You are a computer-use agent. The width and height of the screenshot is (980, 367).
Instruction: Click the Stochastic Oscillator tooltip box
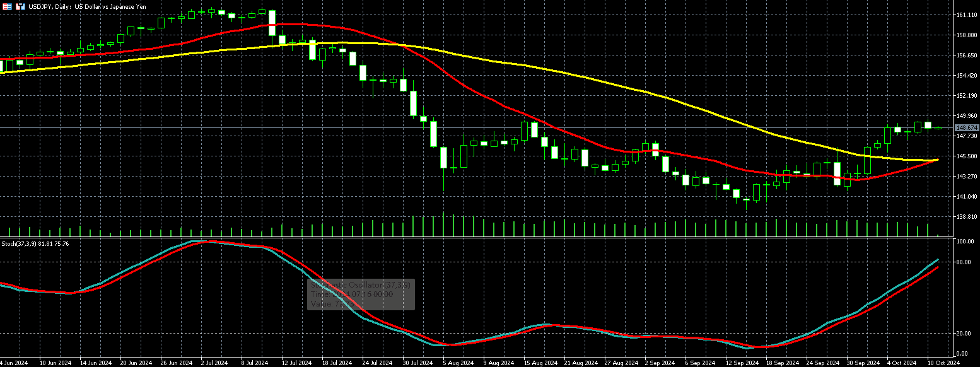(361, 294)
